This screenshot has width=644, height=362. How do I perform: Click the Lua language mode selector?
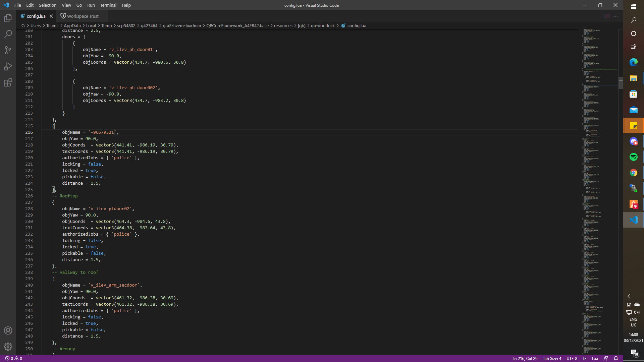[x=595, y=358]
